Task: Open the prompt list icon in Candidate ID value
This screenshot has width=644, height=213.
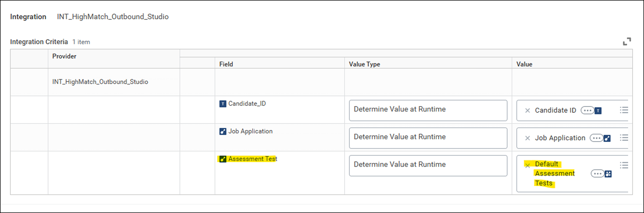Action: (x=624, y=110)
